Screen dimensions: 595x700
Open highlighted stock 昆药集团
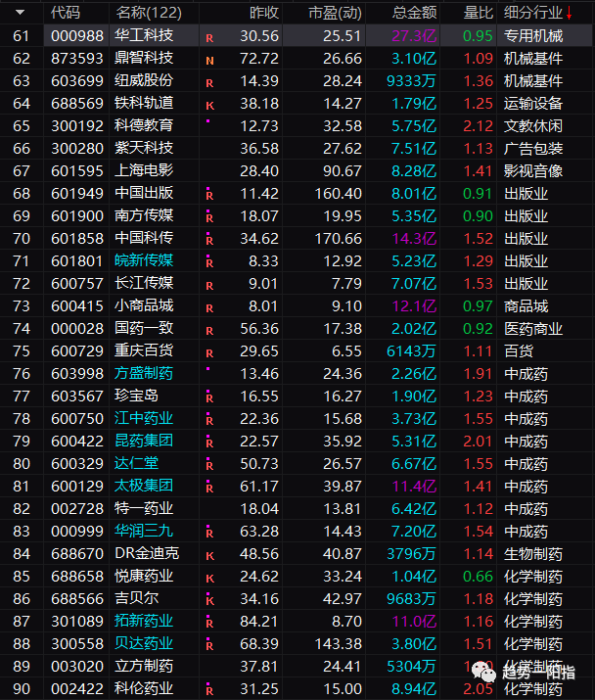[144, 441]
